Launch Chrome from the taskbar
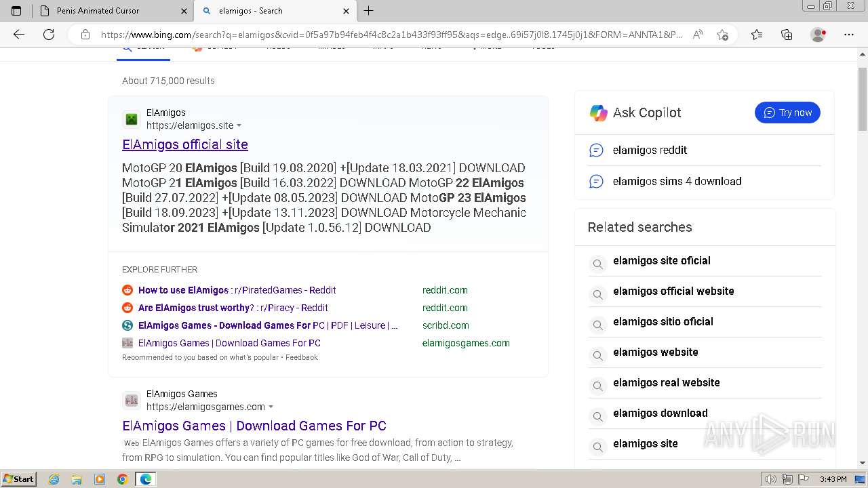The height and width of the screenshot is (488, 868). point(122,479)
